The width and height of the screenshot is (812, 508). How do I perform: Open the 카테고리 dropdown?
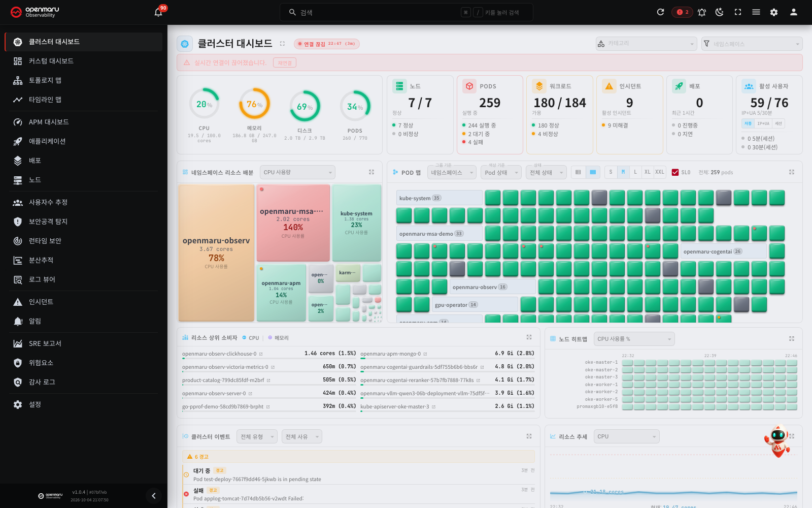(646, 44)
